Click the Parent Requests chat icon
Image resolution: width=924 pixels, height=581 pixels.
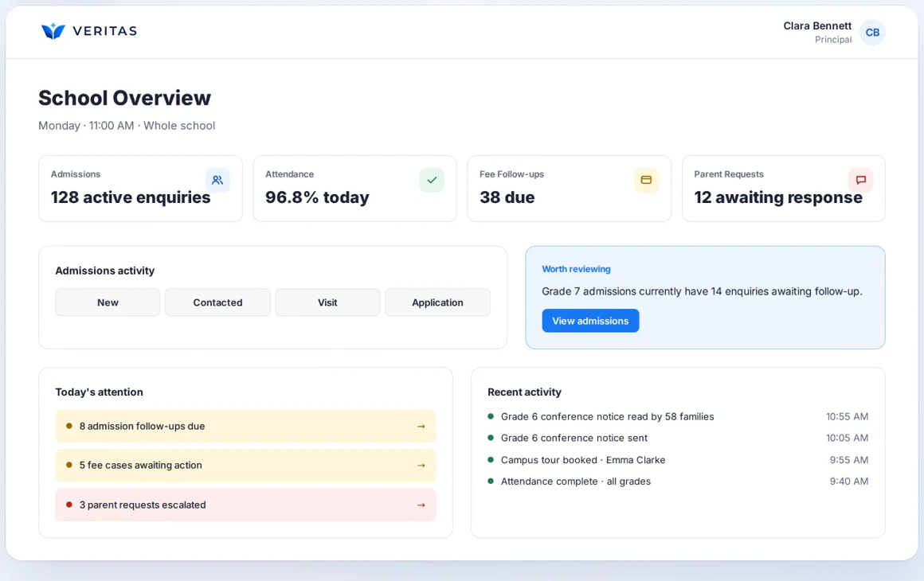(861, 180)
